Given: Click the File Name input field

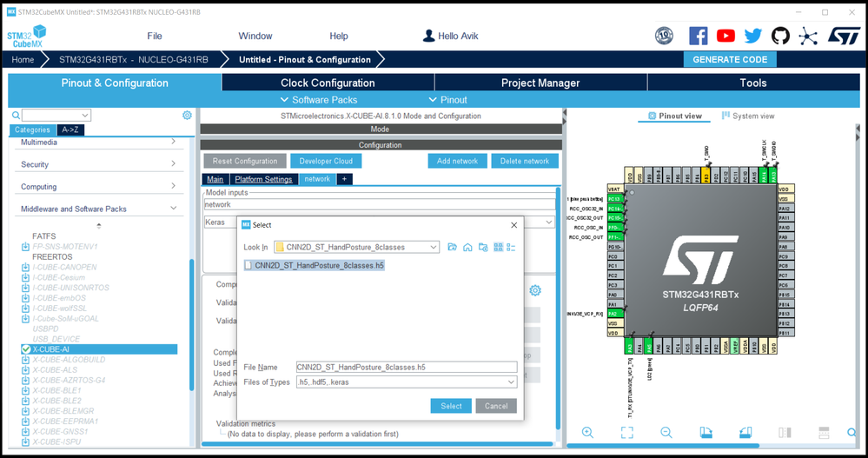Looking at the screenshot, I should [x=407, y=367].
